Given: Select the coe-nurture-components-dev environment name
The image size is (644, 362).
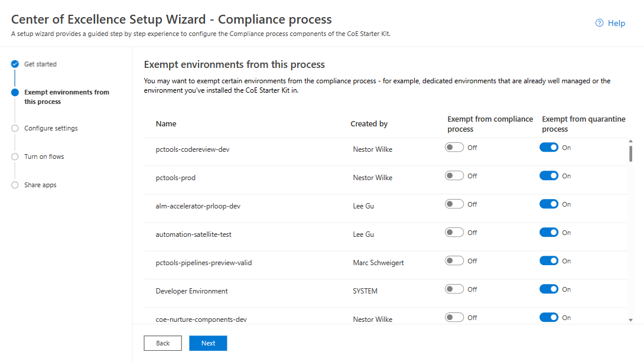Looking at the screenshot, I should click(x=201, y=319).
